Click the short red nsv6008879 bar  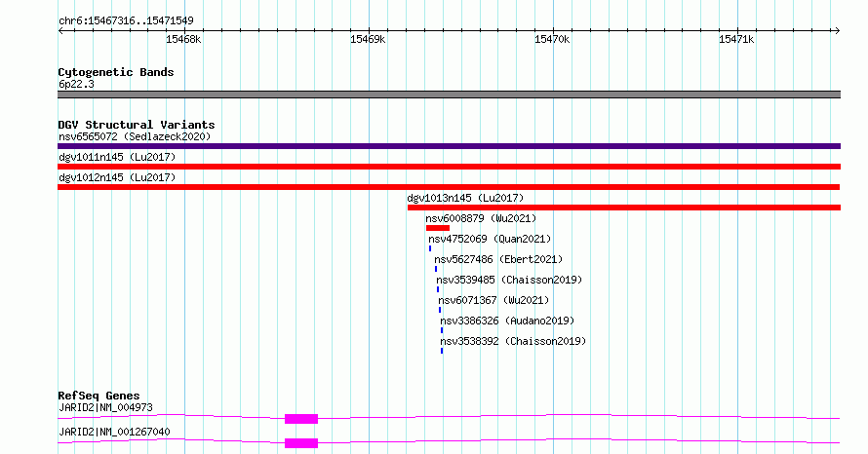pyautogui.click(x=438, y=228)
